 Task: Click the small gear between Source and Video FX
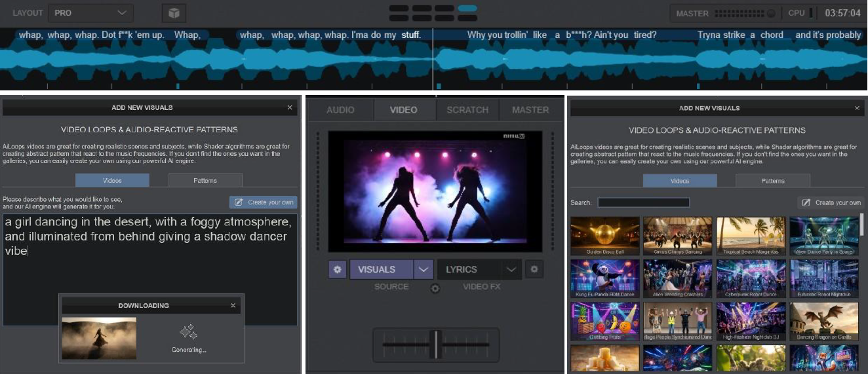click(435, 288)
